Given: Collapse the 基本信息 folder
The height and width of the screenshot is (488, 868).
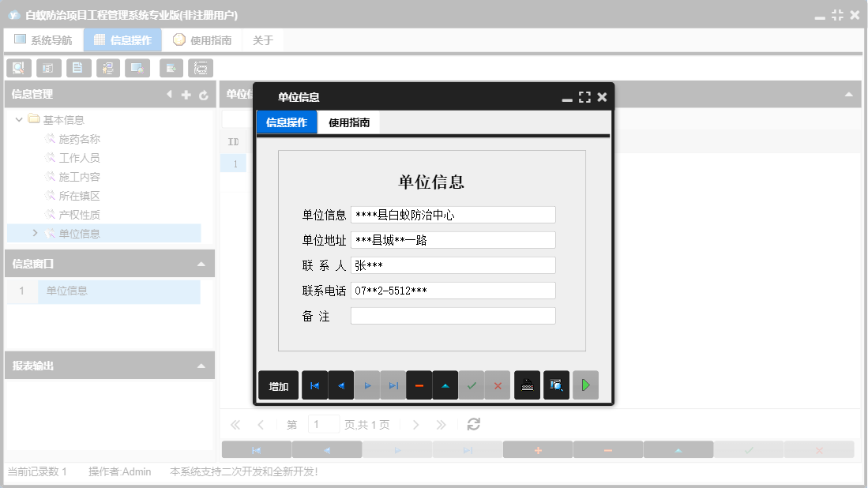Looking at the screenshot, I should point(18,119).
